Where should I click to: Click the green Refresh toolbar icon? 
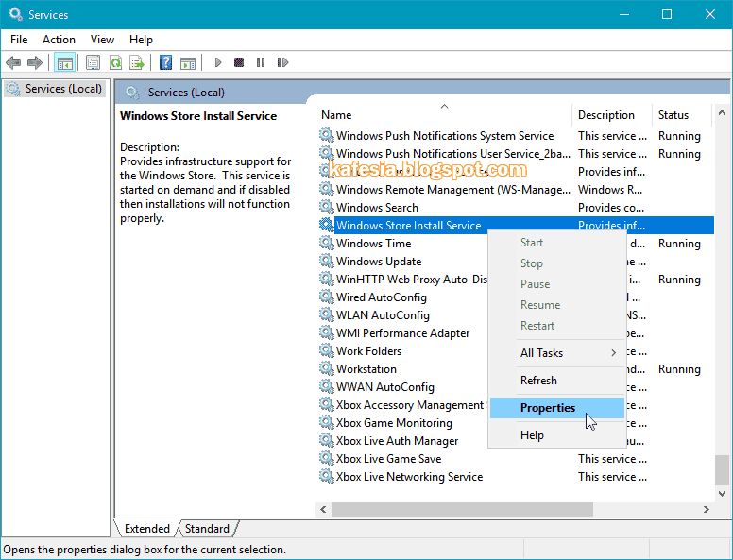(115, 62)
